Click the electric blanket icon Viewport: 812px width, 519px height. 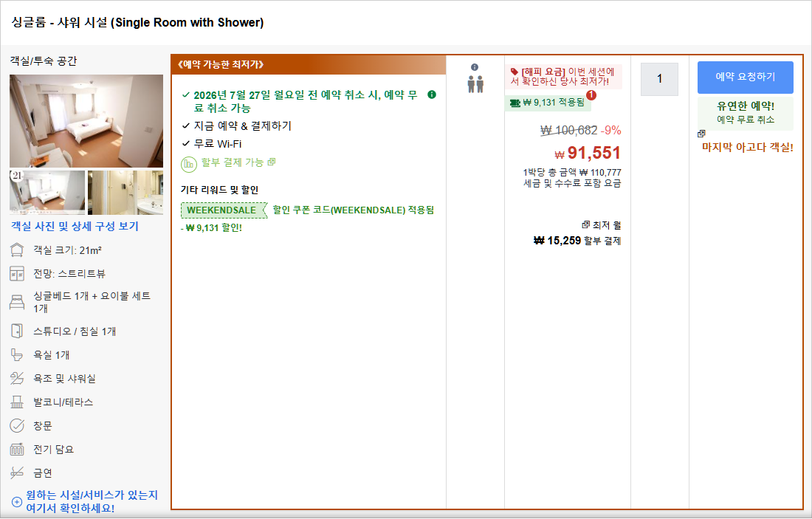point(17,449)
